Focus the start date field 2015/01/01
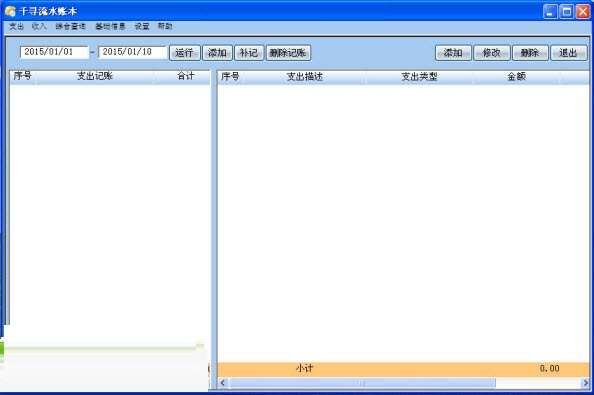This screenshot has width=594, height=395. click(x=54, y=52)
